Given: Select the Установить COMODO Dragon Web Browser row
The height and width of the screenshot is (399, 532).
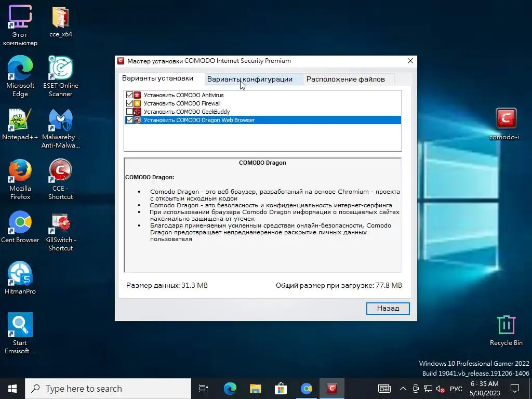Looking at the screenshot, I should (263, 120).
